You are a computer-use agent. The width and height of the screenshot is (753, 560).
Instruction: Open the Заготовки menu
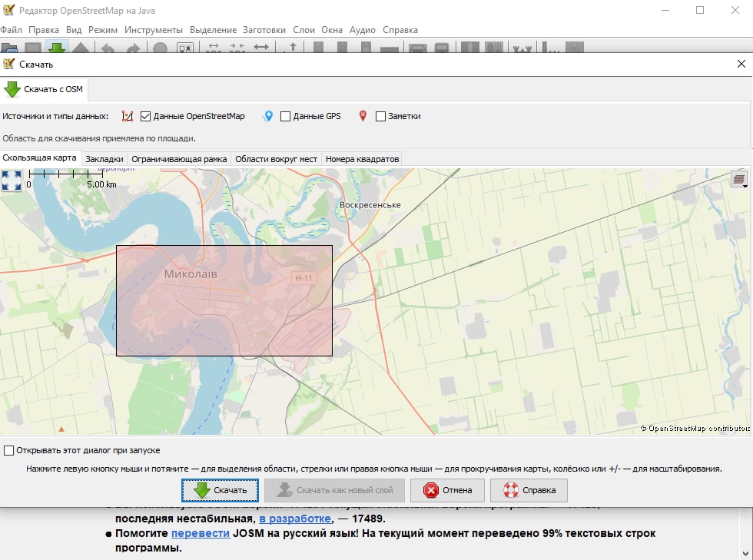click(264, 30)
